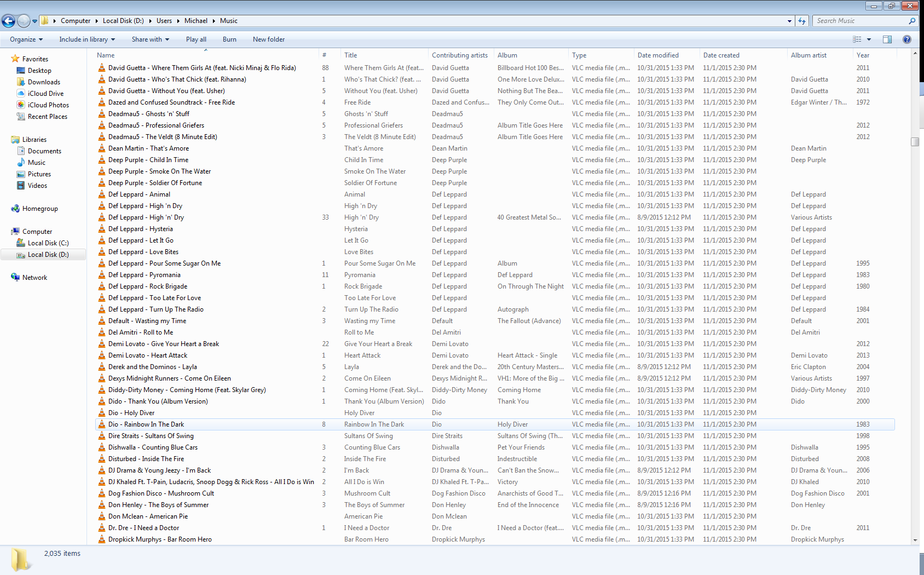The image size is (924, 575).
Task: Select the Computer icon in navigation pane
Action: coord(15,232)
